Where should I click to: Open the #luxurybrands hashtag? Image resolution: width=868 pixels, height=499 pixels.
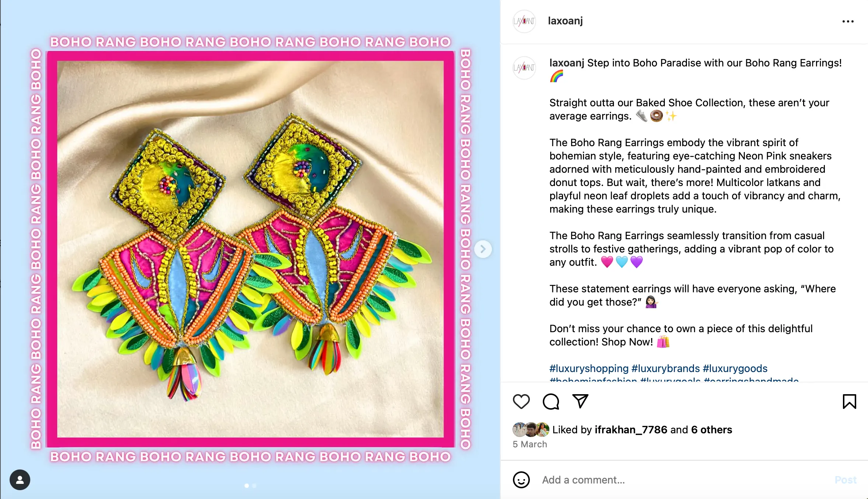(x=665, y=368)
